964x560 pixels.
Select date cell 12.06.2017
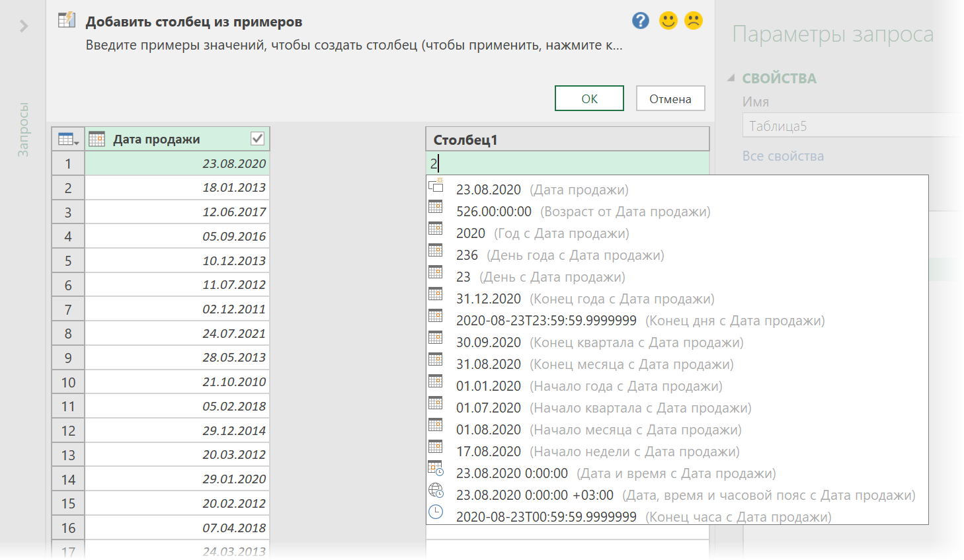point(177,212)
